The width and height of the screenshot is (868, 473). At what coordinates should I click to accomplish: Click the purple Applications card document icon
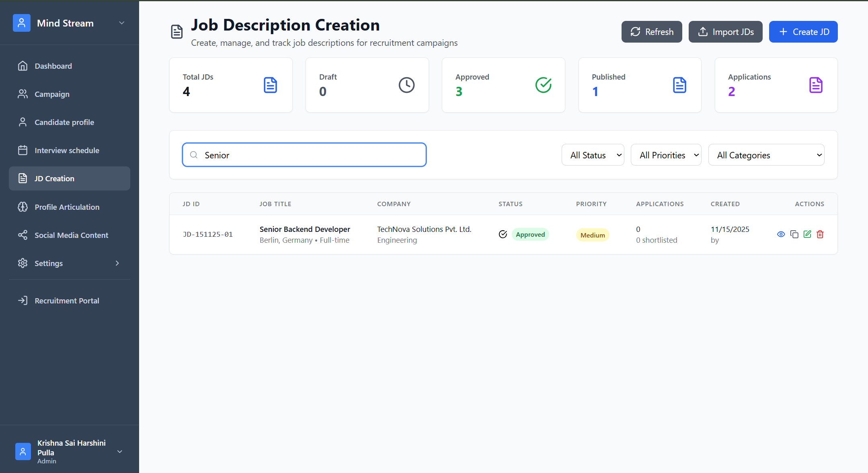816,85
